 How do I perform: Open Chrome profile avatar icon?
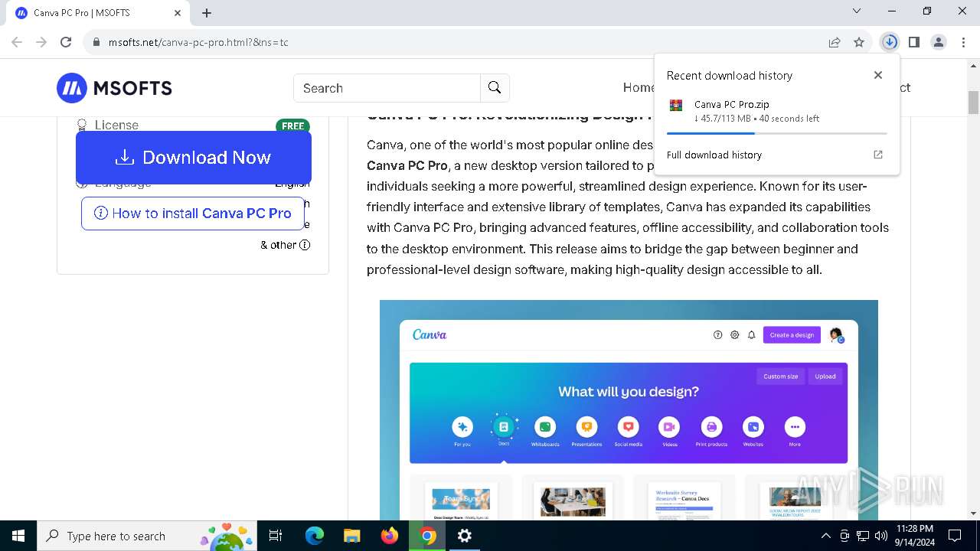(x=939, y=42)
